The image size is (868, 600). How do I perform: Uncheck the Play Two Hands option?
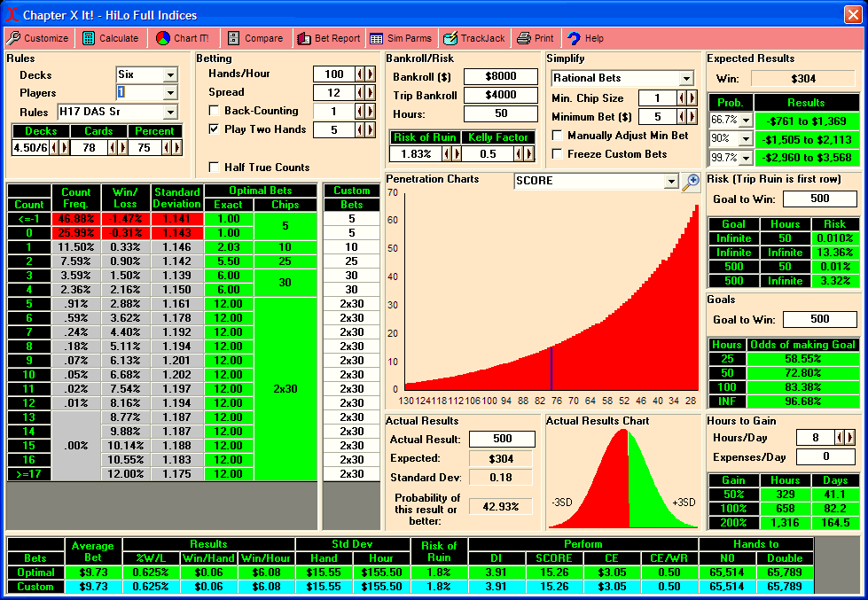point(214,129)
